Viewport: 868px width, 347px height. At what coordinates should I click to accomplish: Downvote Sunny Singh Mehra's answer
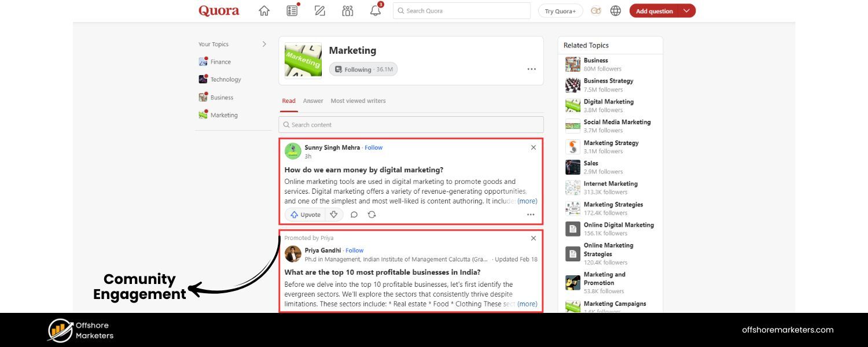tap(334, 215)
